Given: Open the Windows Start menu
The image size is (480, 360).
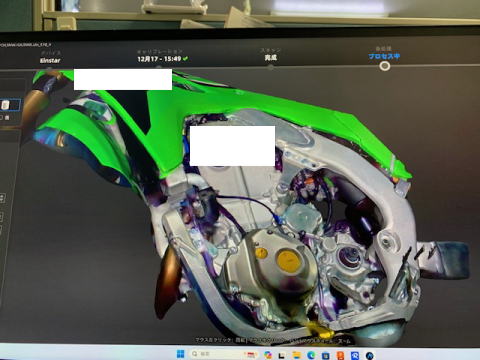Looking at the screenshot, I should click(x=180, y=354).
